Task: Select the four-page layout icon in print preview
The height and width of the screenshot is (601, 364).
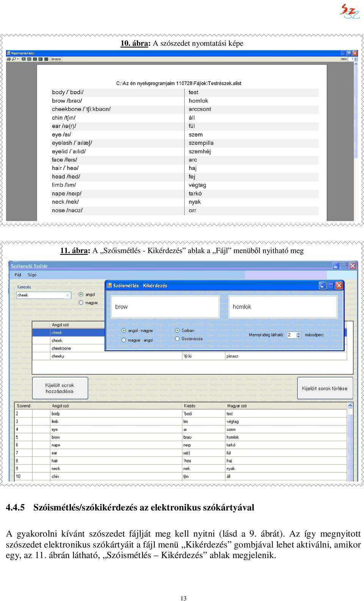Action: click(x=41, y=59)
